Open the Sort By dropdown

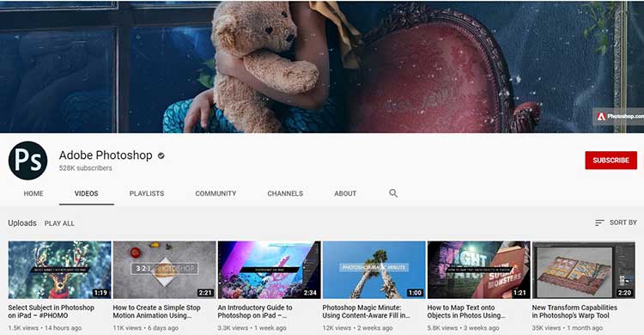[616, 222]
